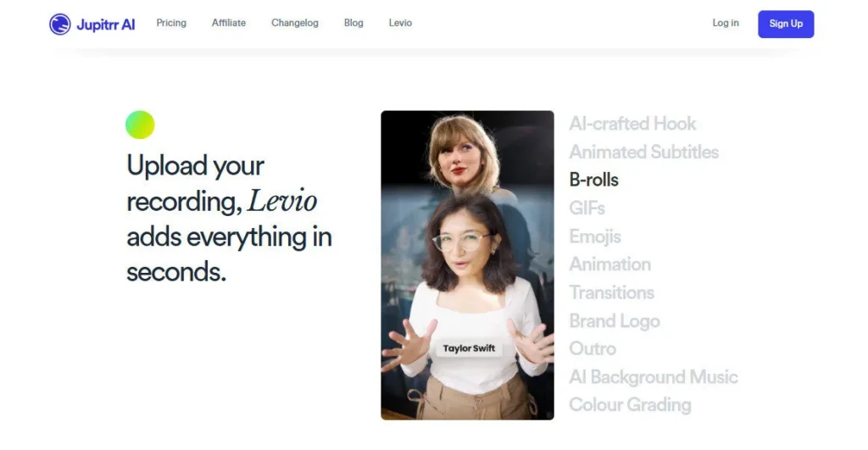This screenshot has height=450, width=868.
Task: Click the green gradient circle icon
Action: (140, 125)
